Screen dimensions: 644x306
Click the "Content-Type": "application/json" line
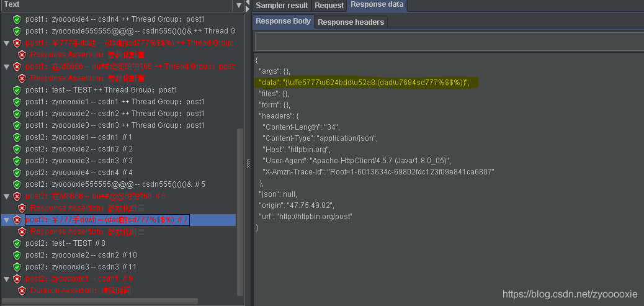pyautogui.click(x=320, y=138)
